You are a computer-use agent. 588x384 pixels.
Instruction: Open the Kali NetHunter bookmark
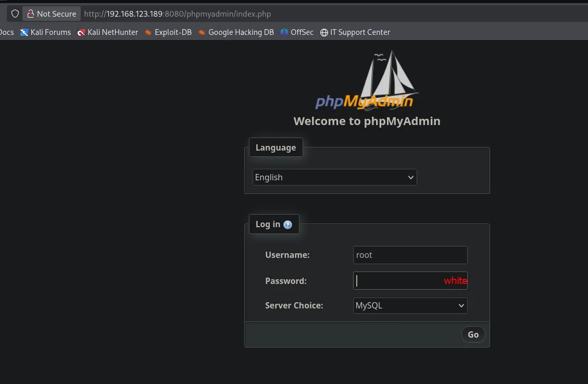(108, 32)
